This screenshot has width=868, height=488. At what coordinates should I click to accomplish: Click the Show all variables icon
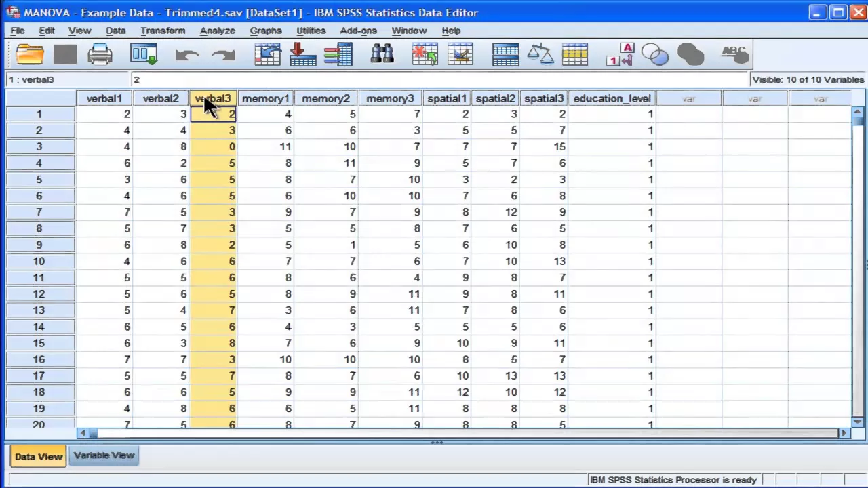click(x=690, y=54)
